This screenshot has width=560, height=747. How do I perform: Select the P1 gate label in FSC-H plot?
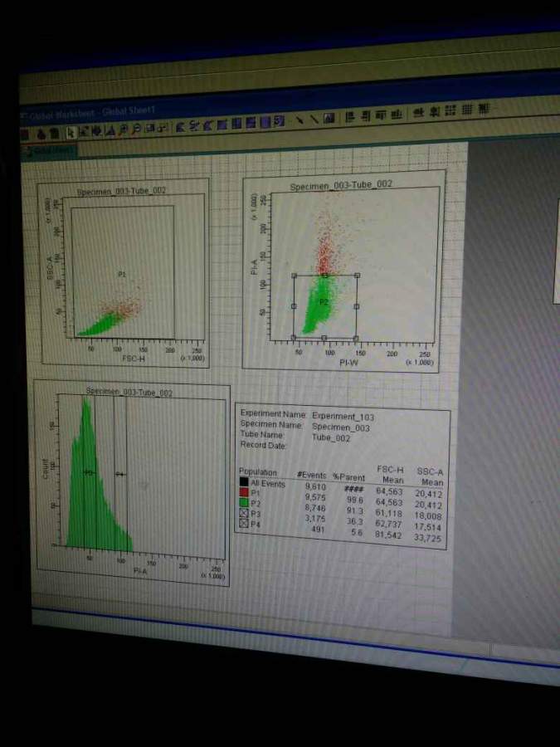tap(123, 274)
